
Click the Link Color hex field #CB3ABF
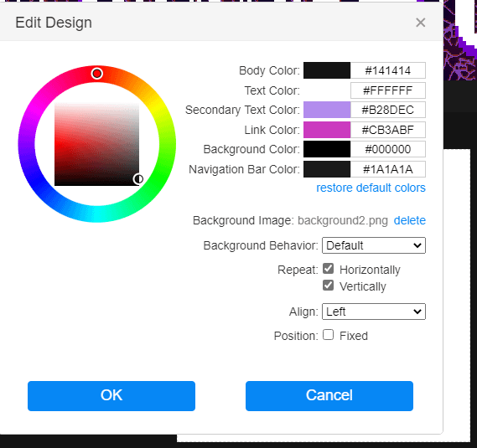click(x=388, y=130)
